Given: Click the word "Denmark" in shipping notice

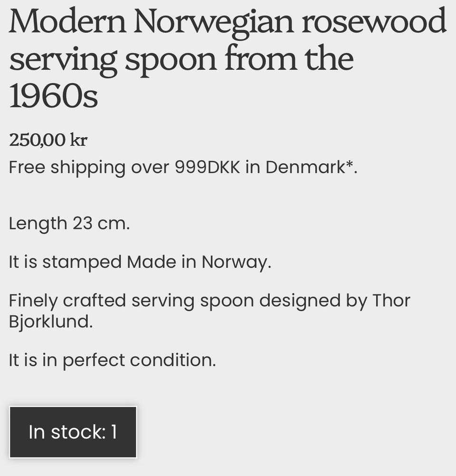Looking at the screenshot, I should tap(304, 167).
